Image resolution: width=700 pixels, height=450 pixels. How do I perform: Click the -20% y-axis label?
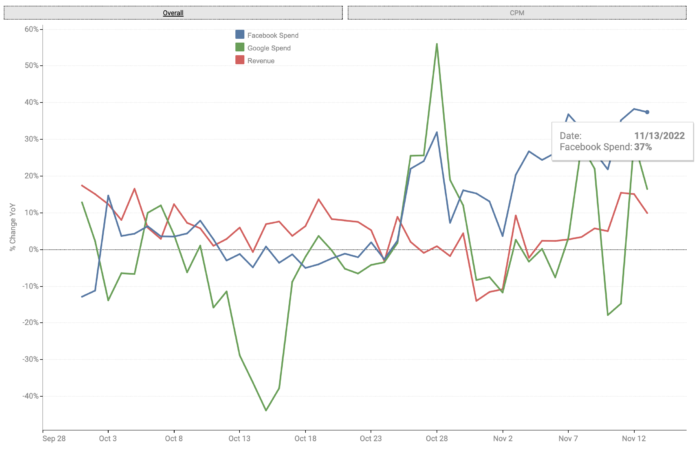click(30, 322)
